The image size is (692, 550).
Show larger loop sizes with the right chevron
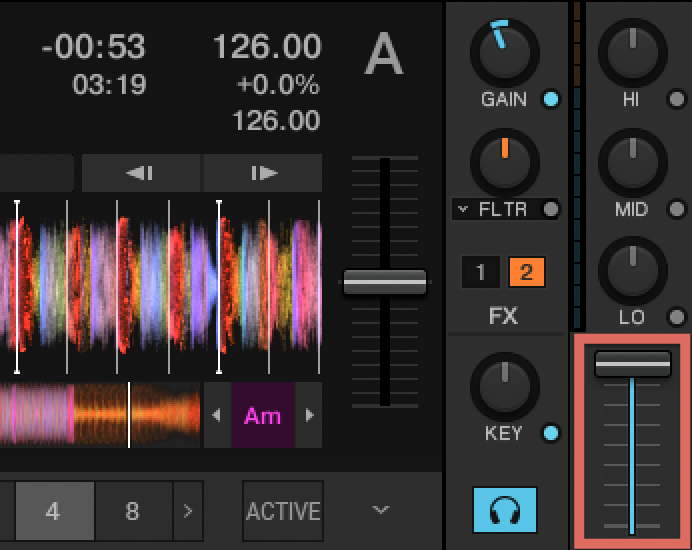(x=188, y=511)
